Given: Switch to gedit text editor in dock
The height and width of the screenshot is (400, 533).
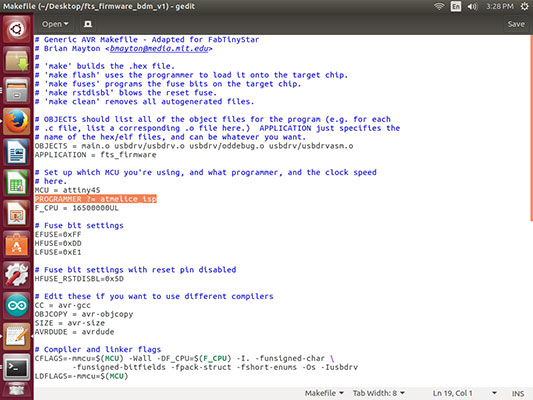Looking at the screenshot, I should (17, 336).
